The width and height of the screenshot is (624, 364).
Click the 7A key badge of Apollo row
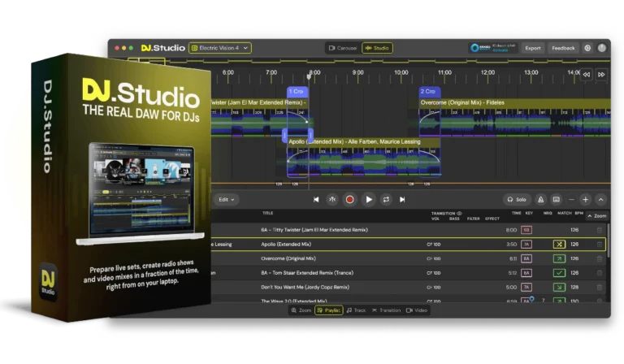(x=526, y=245)
